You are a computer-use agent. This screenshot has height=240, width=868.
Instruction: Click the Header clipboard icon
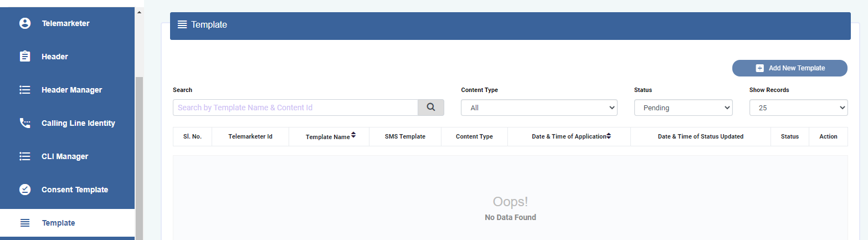[x=25, y=57]
